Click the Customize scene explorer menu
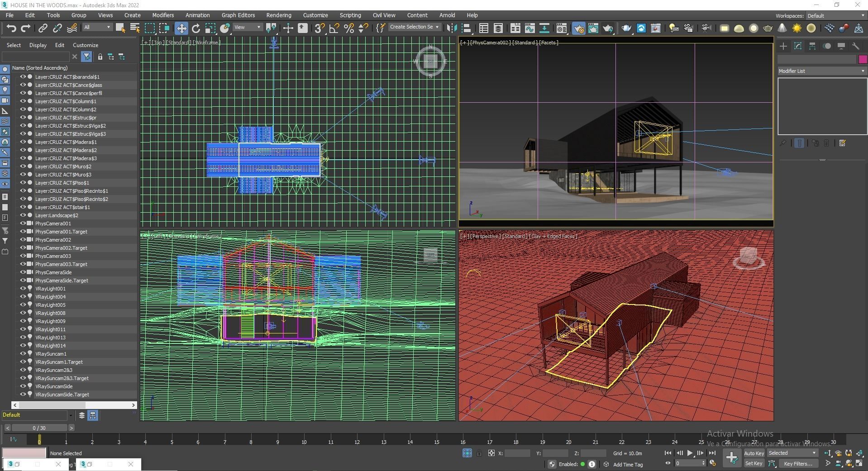The width and height of the screenshot is (868, 471). (x=86, y=45)
